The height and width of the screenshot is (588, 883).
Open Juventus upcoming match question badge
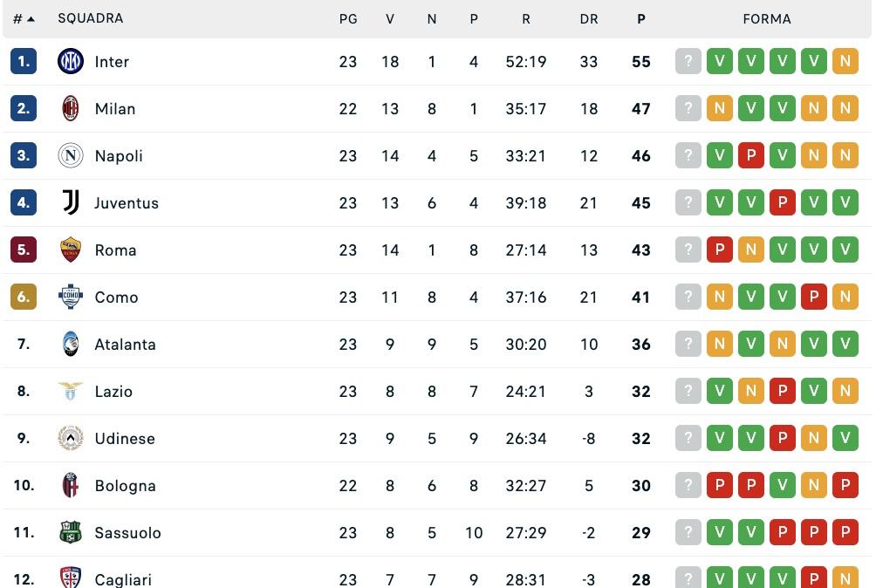click(688, 202)
